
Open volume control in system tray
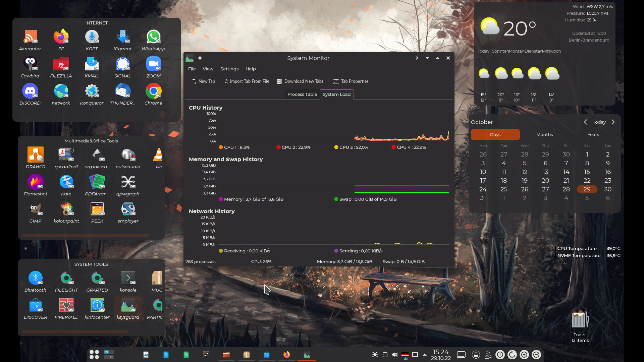click(395, 355)
